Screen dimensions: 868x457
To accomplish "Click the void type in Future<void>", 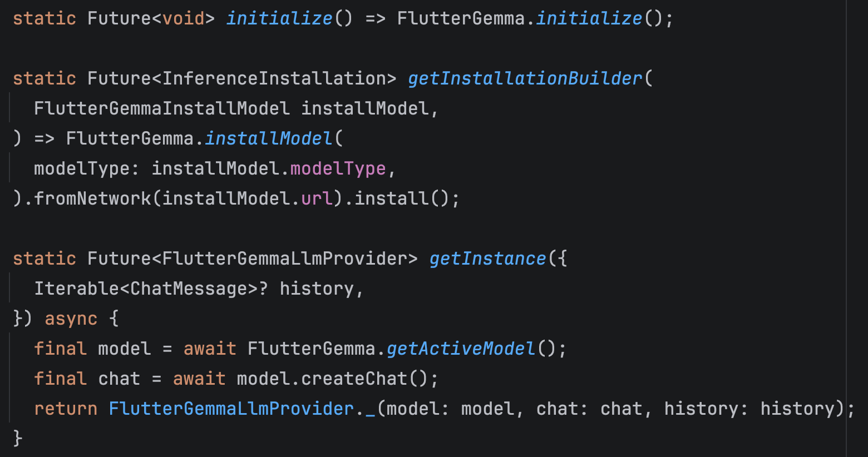I will (x=183, y=18).
